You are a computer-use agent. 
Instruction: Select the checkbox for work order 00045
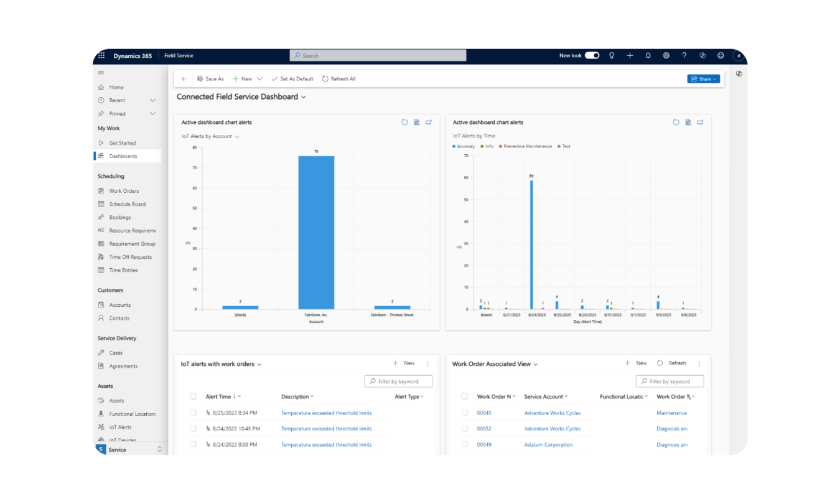[x=464, y=413]
